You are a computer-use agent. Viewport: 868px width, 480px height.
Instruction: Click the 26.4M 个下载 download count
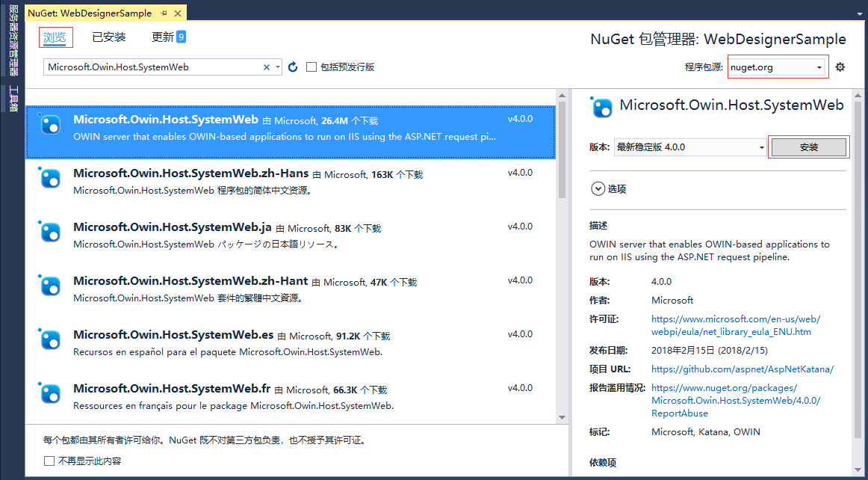[x=350, y=121]
